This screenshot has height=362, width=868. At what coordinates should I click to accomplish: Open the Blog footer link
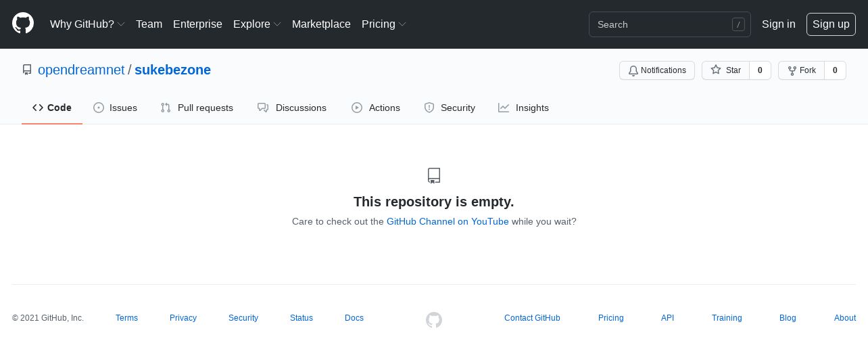pyautogui.click(x=788, y=318)
